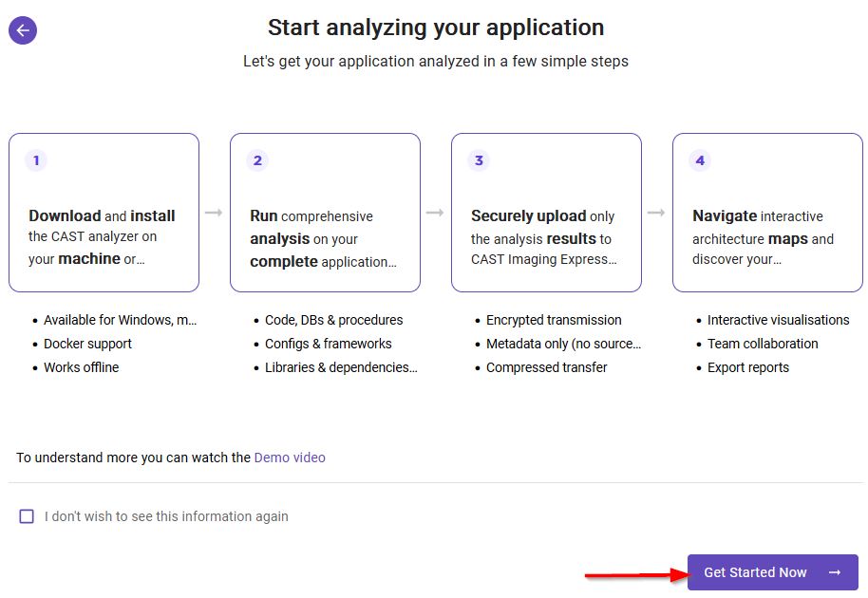Tick the don't show again checkbox
This screenshot has height=598, width=868.
click(27, 516)
